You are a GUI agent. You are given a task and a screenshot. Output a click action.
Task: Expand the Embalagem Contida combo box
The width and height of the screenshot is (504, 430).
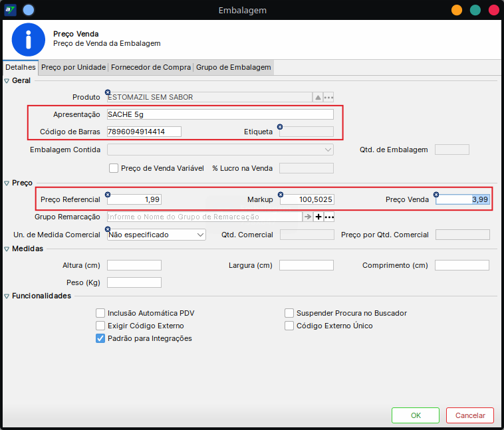coord(220,150)
